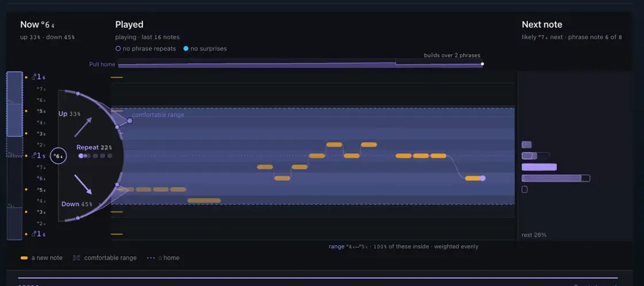644x286 pixels.
Task: Click the °6₄ next-note probability bar
Action: point(555,178)
